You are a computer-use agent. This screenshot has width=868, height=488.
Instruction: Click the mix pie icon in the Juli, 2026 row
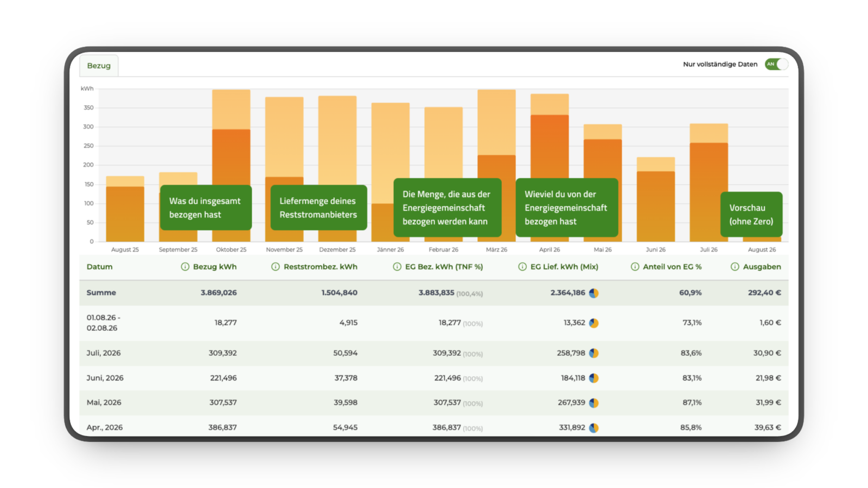(594, 353)
